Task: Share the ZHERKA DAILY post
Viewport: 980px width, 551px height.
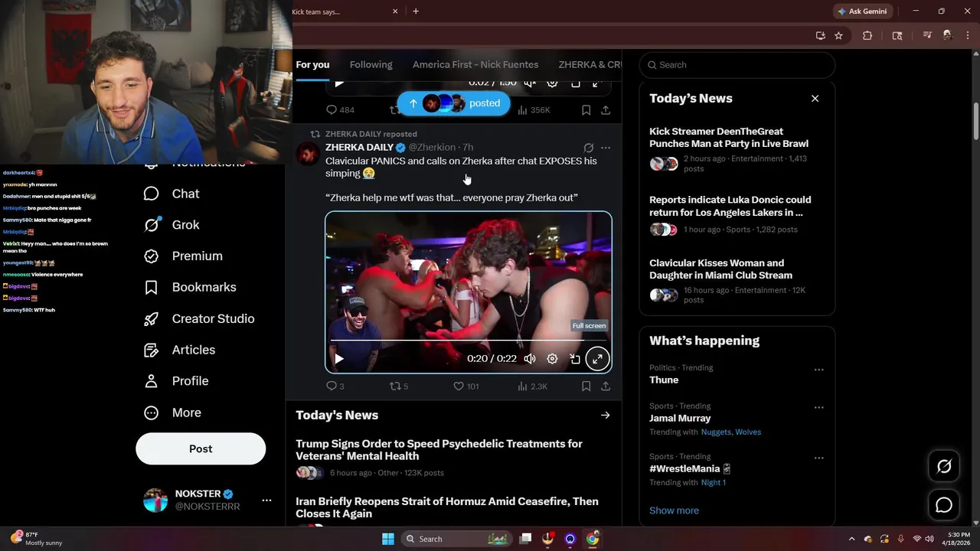Action: tap(606, 386)
